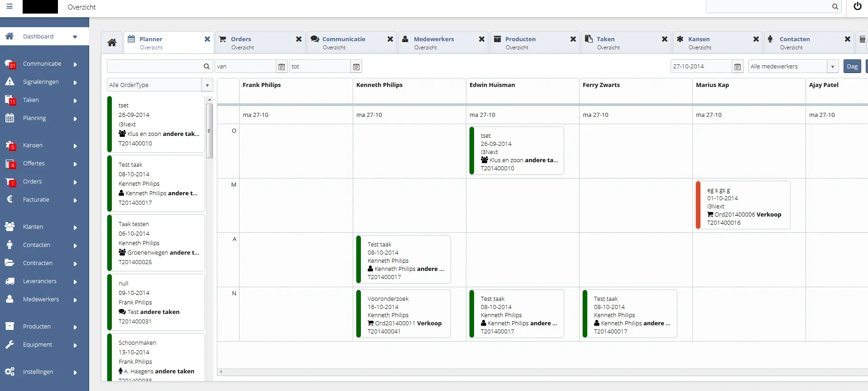Close the Planner tab

point(207,39)
